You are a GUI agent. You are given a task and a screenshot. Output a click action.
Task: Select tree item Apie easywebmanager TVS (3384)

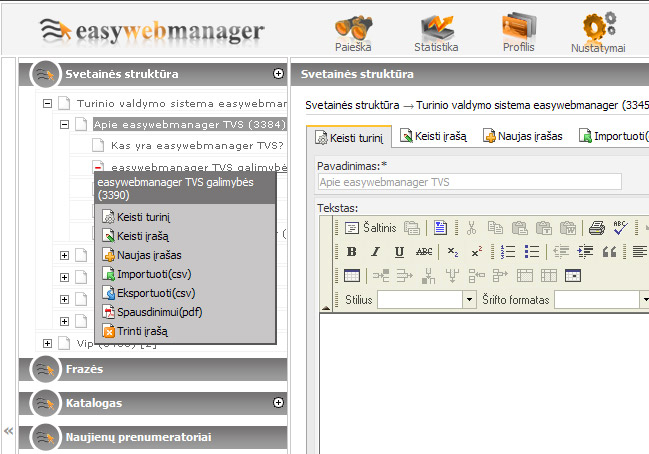point(190,124)
